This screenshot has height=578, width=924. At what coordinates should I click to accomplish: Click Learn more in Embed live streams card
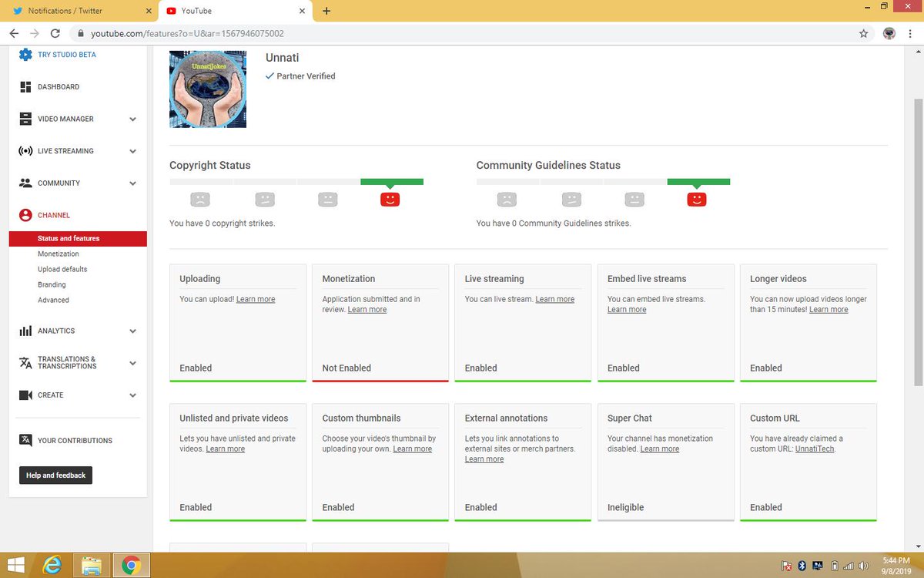tap(627, 309)
